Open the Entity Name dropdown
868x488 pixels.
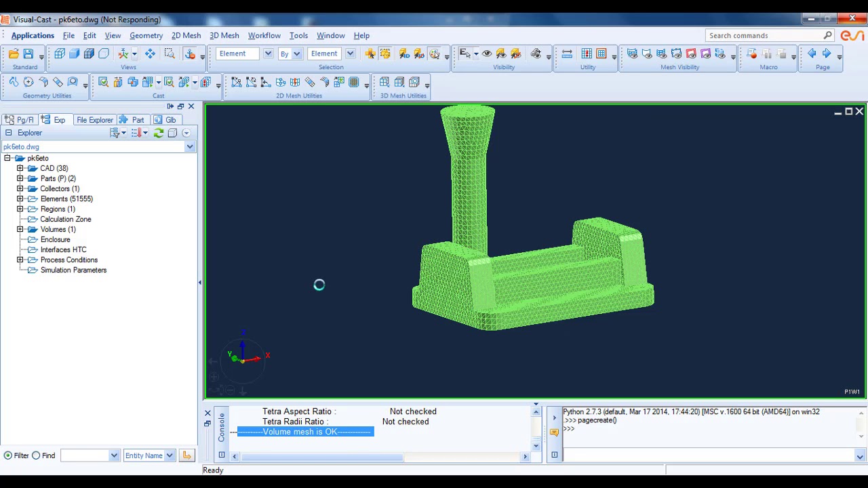(x=170, y=455)
